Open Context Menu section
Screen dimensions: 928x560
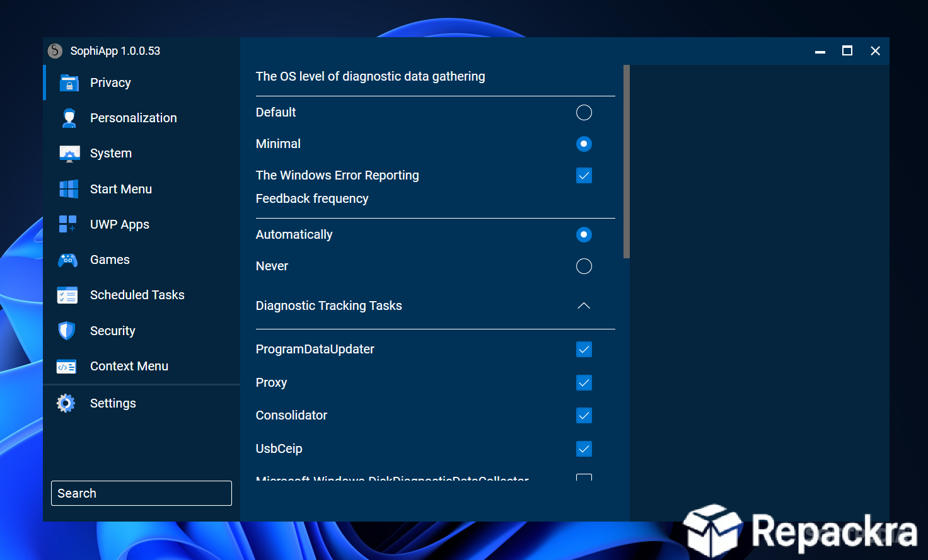[x=142, y=366]
